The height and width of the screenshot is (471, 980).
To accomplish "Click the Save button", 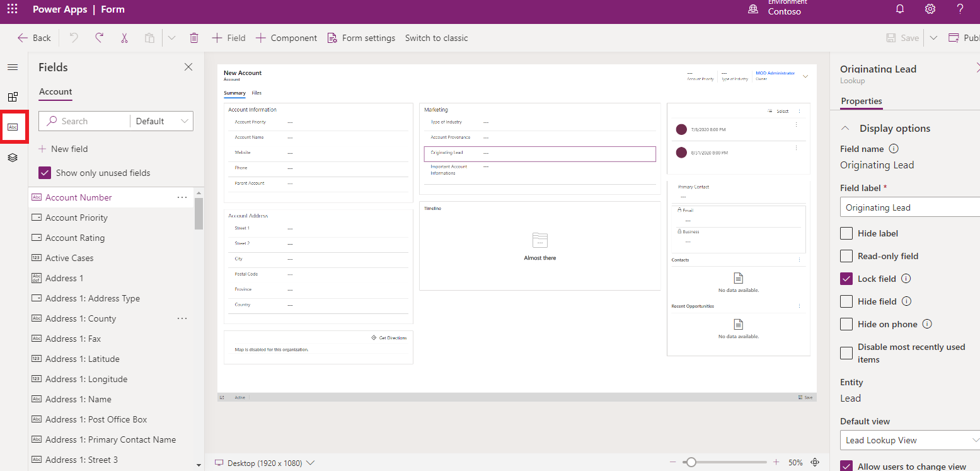I will point(902,38).
